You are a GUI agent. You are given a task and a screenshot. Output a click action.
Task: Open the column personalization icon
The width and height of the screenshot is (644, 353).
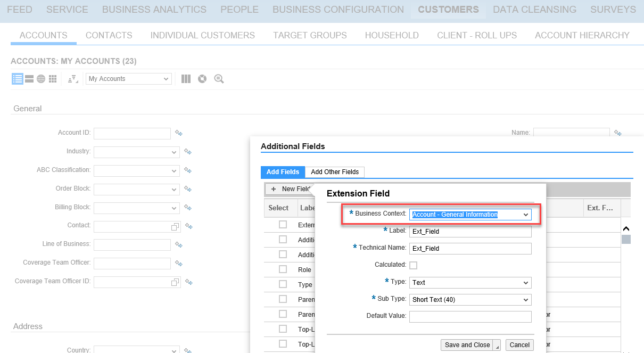click(186, 79)
